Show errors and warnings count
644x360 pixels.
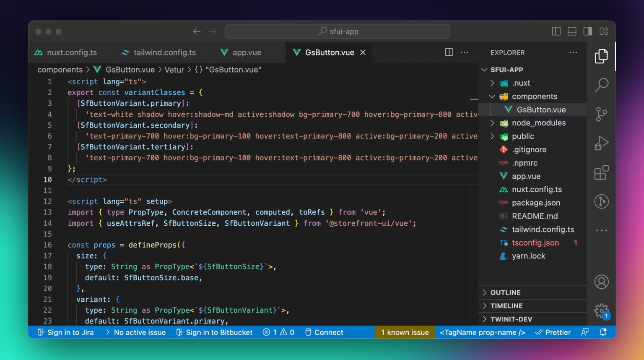coord(278,332)
